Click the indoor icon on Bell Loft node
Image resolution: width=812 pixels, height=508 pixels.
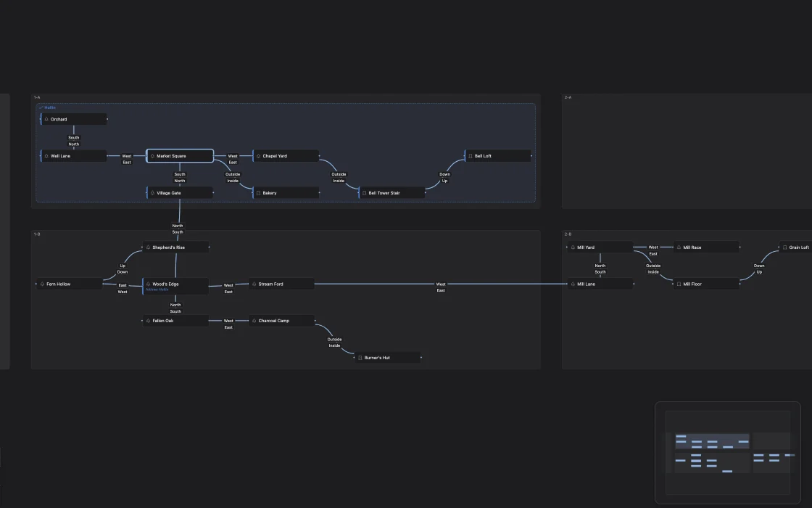471,156
